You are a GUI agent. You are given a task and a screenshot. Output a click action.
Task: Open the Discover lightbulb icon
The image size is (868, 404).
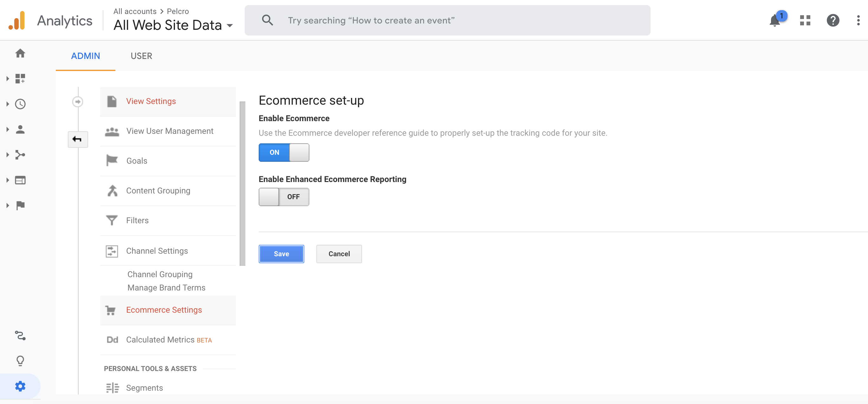tap(20, 361)
